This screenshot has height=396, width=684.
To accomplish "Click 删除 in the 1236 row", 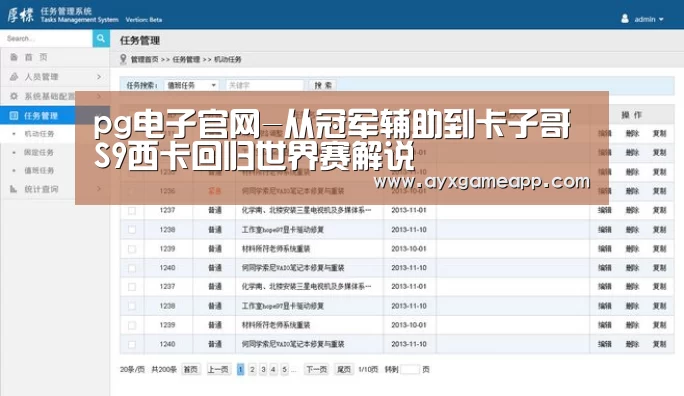I will pos(632,191).
